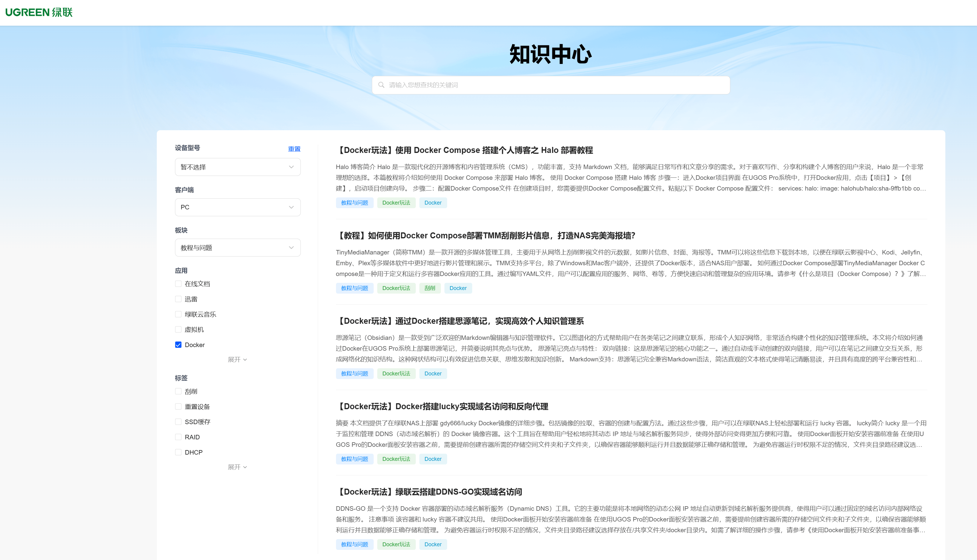The height and width of the screenshot is (560, 977).
Task: Expand the 应用 filter list
Action: pyautogui.click(x=237, y=360)
